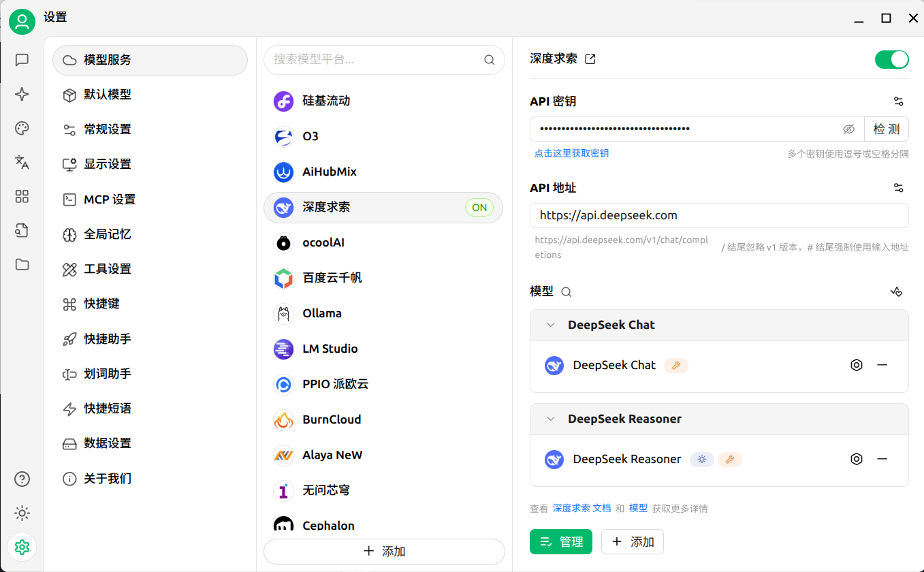Toggle the 深度求索 provider switch off
The image size is (924, 572).
pyautogui.click(x=891, y=59)
